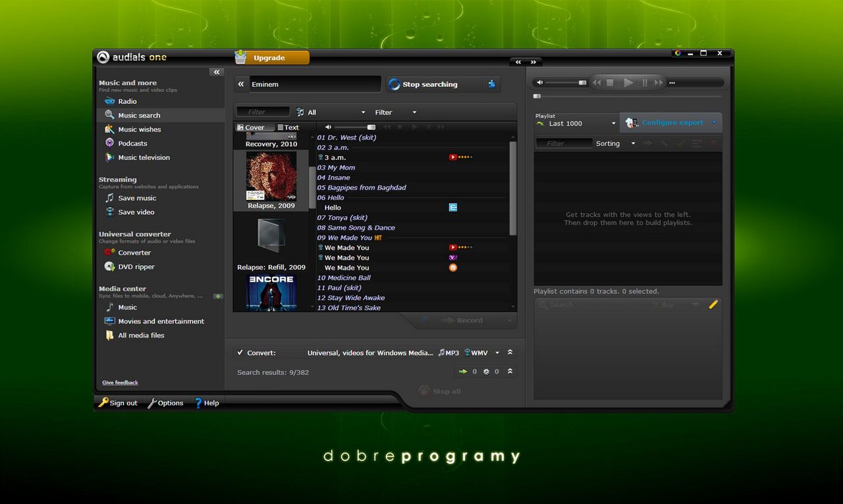Viewport: 843px width, 504px height.
Task: Click the track list vertical scrollbar
Action: tap(513, 189)
